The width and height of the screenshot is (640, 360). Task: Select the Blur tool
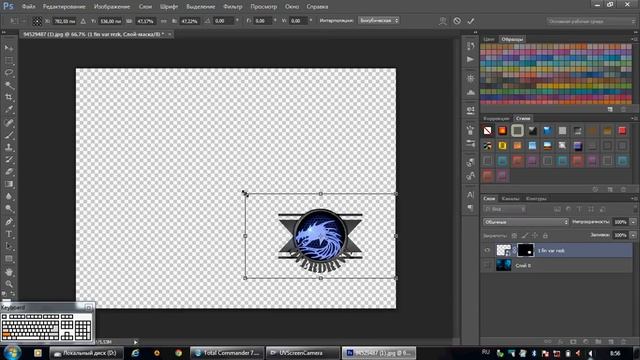(9, 196)
